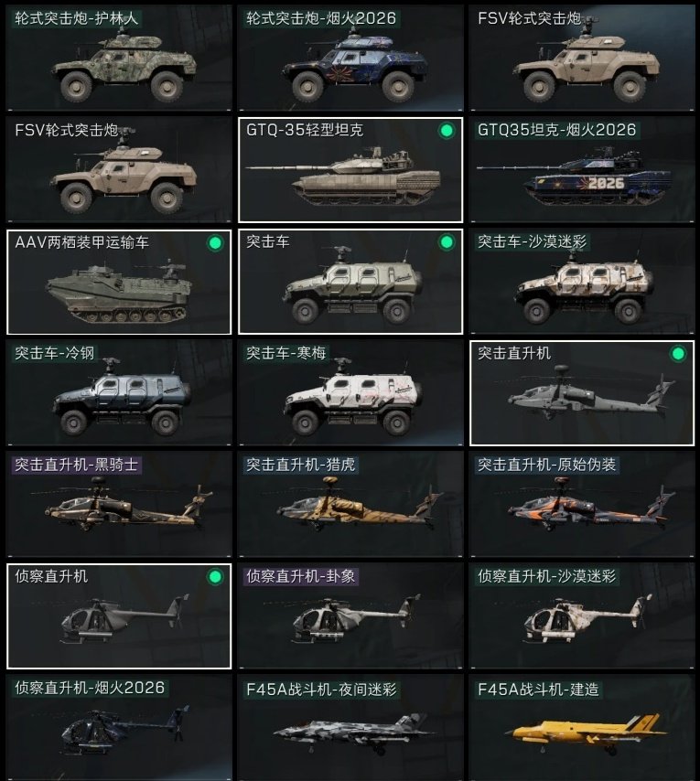Select the 轮式突击炮-护林人 vehicle skin
This screenshot has width=700, height=781.
119,58
